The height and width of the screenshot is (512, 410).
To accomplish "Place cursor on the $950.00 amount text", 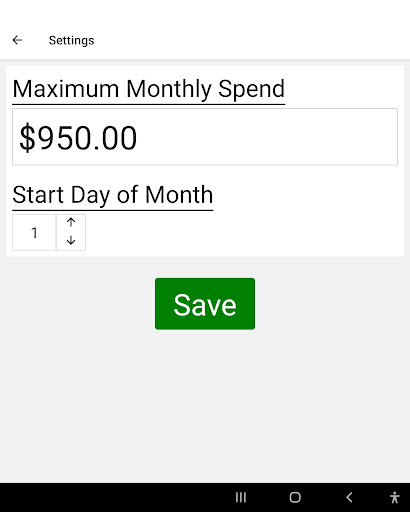I will [x=78, y=138].
